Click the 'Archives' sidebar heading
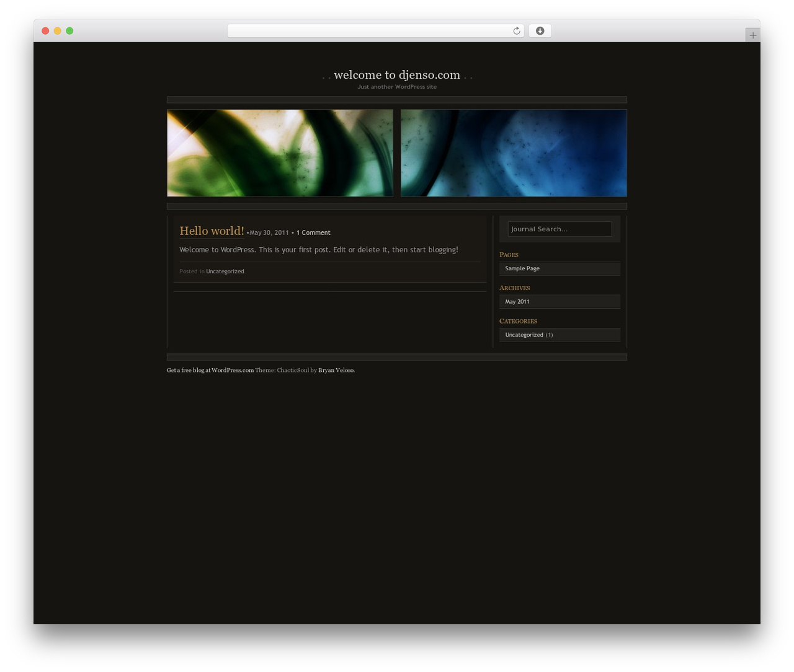Screen dimensions: 794x672 click(514, 288)
